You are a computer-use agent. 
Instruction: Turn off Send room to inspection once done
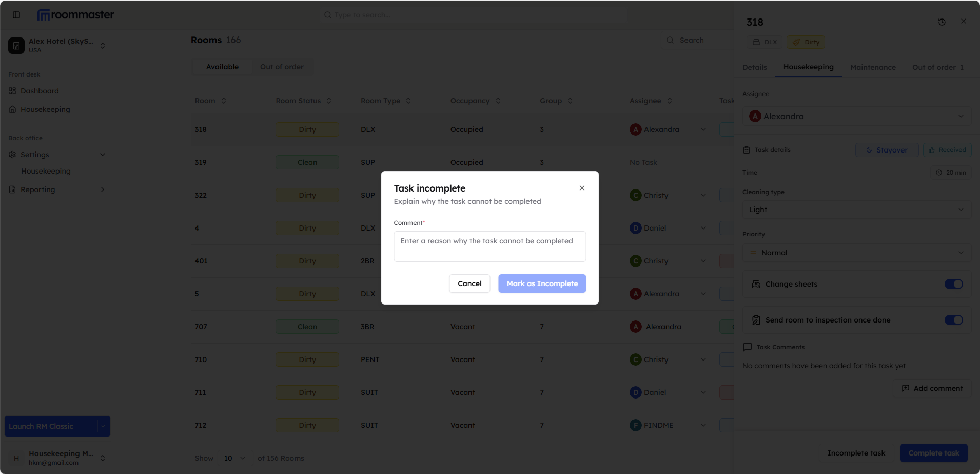coord(953,320)
